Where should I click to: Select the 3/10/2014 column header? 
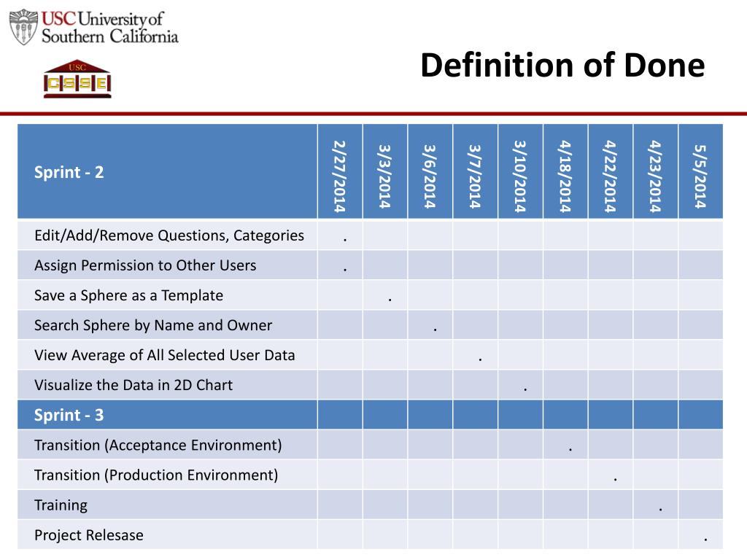(x=520, y=171)
